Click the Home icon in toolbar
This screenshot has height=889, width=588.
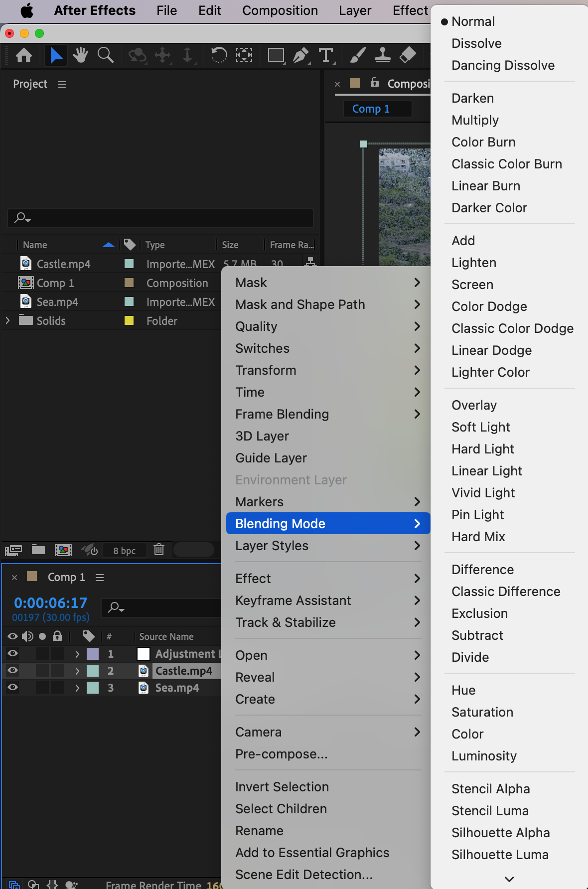24,55
